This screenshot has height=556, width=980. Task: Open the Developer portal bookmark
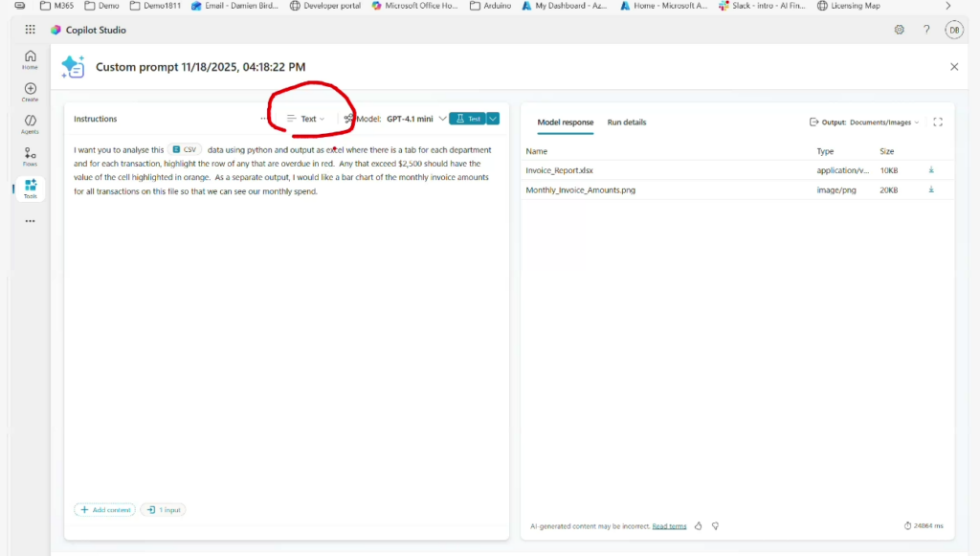tap(325, 6)
